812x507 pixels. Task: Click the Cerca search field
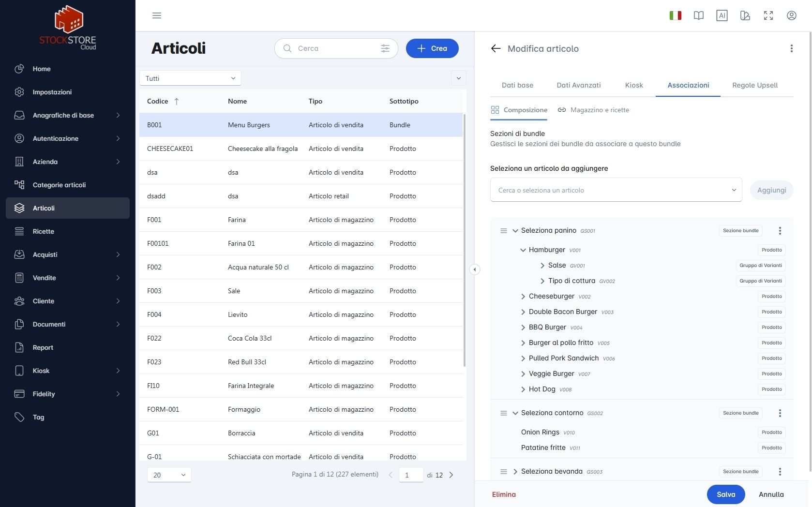click(336, 48)
